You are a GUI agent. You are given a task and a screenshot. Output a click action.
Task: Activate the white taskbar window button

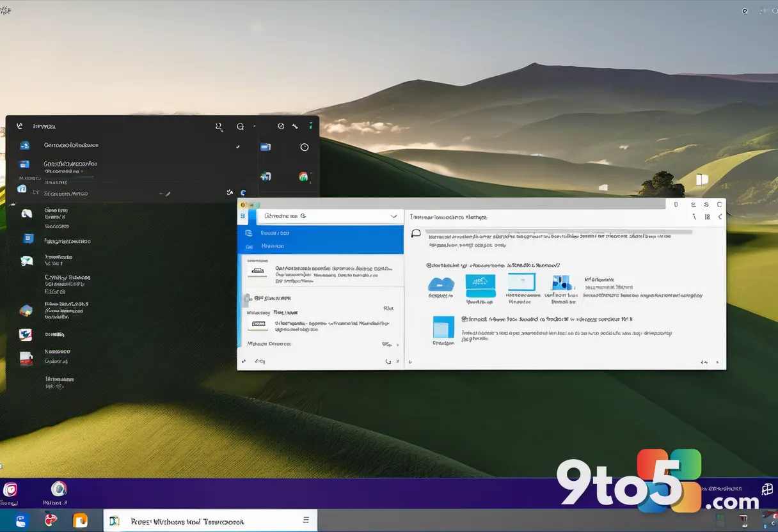[x=210, y=520]
